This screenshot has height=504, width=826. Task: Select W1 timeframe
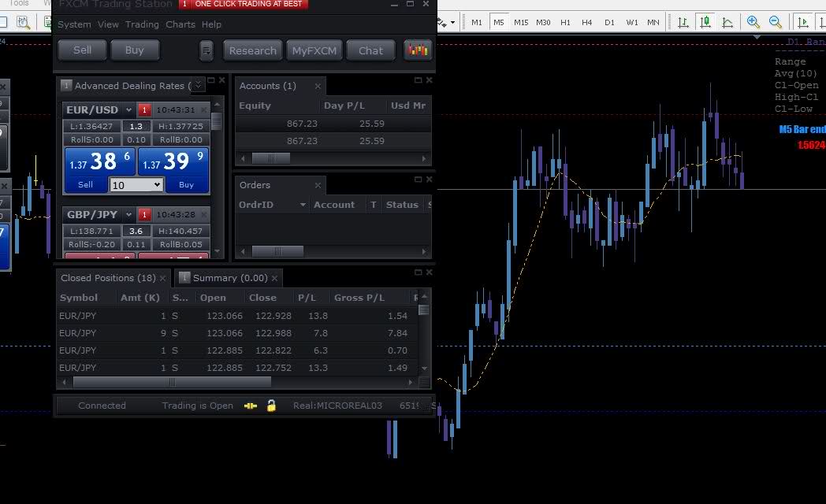coord(632,22)
